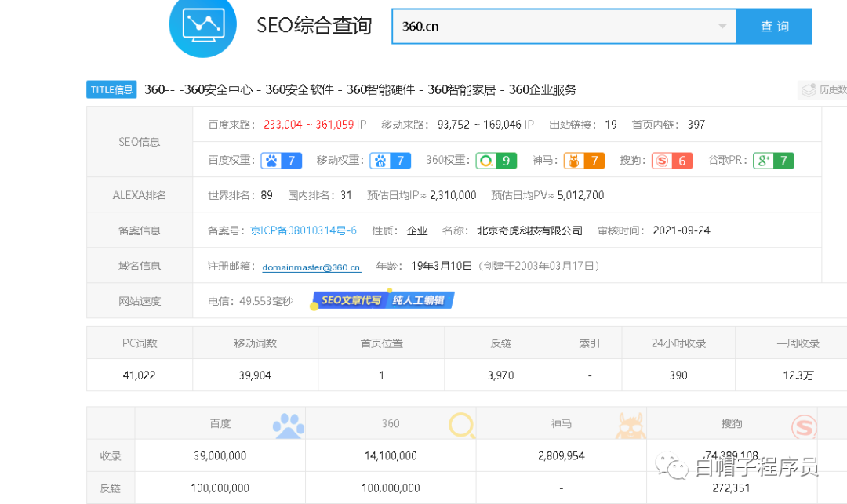The height and width of the screenshot is (504, 847).
Task: Click the 出站链接 value 19
Action: coord(610,125)
